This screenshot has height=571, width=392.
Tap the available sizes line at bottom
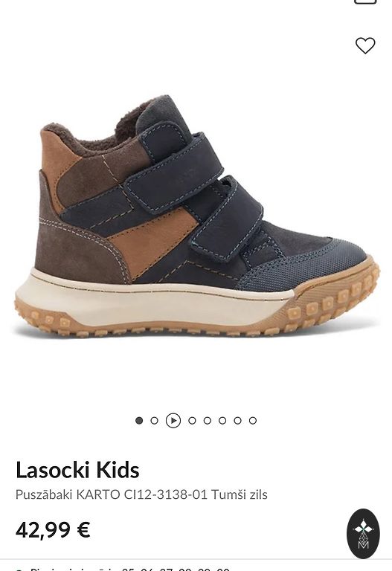[124, 569]
